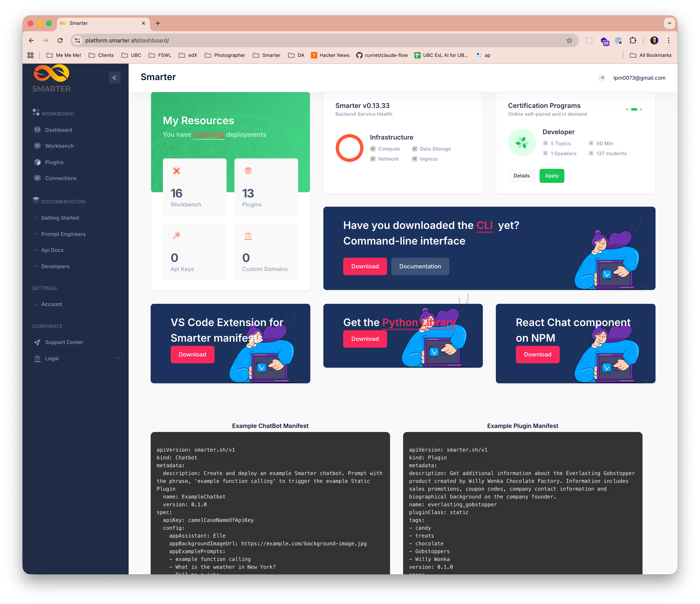
Task: Reload the page
Action: pos(60,40)
